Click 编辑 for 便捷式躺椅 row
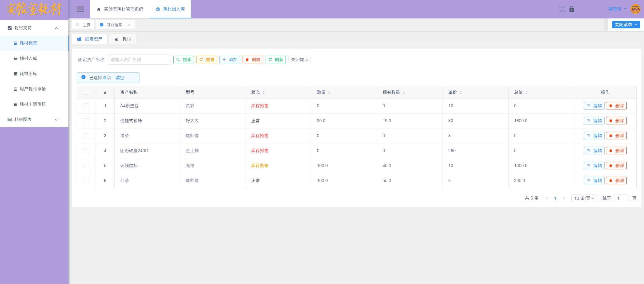The width and height of the screenshot is (644, 284). pyautogui.click(x=594, y=121)
